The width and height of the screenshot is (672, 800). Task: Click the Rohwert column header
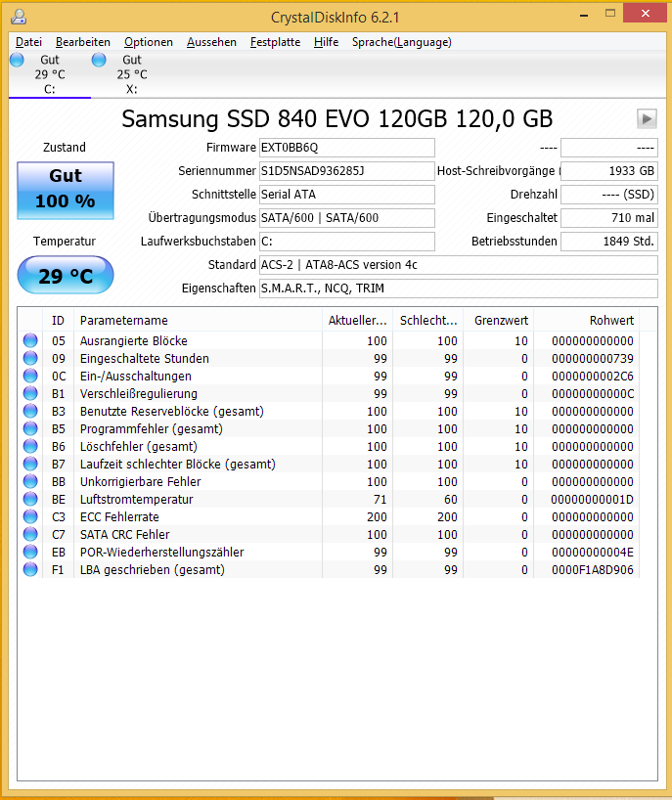[587, 321]
